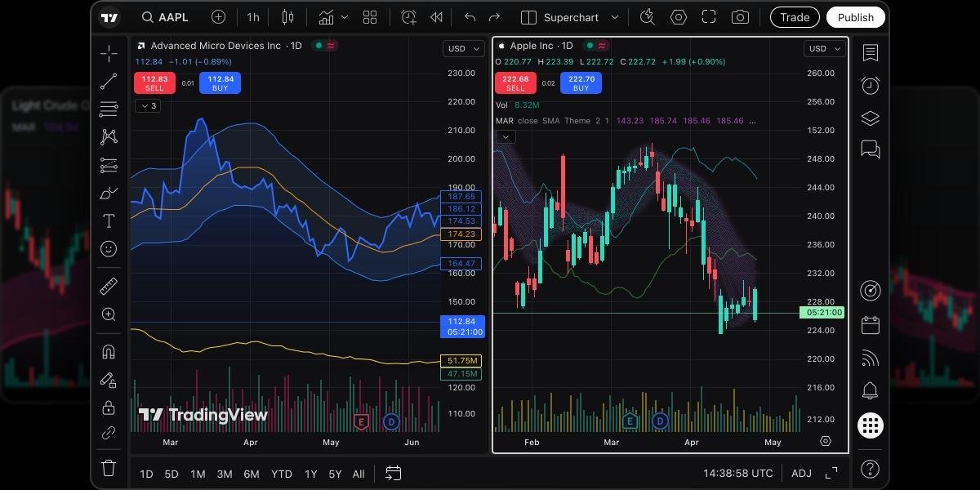Open the 14:38:58 UTC timezone menu
This screenshot has height=490, width=980.
738,474
